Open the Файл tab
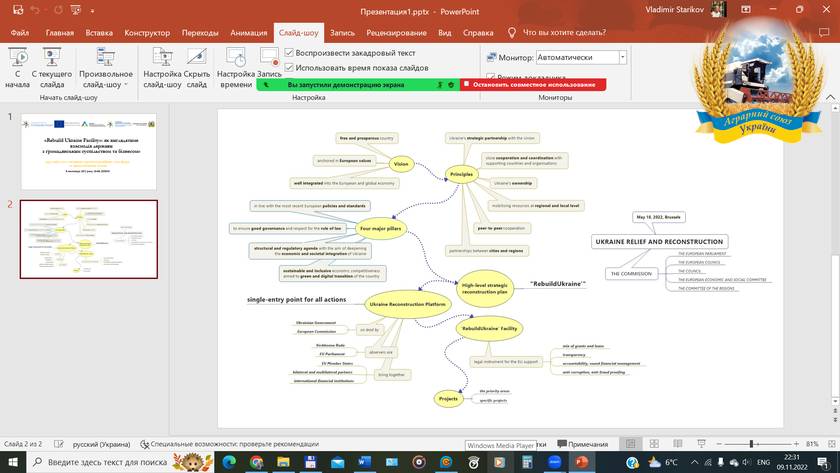The height and width of the screenshot is (473, 840). click(20, 33)
